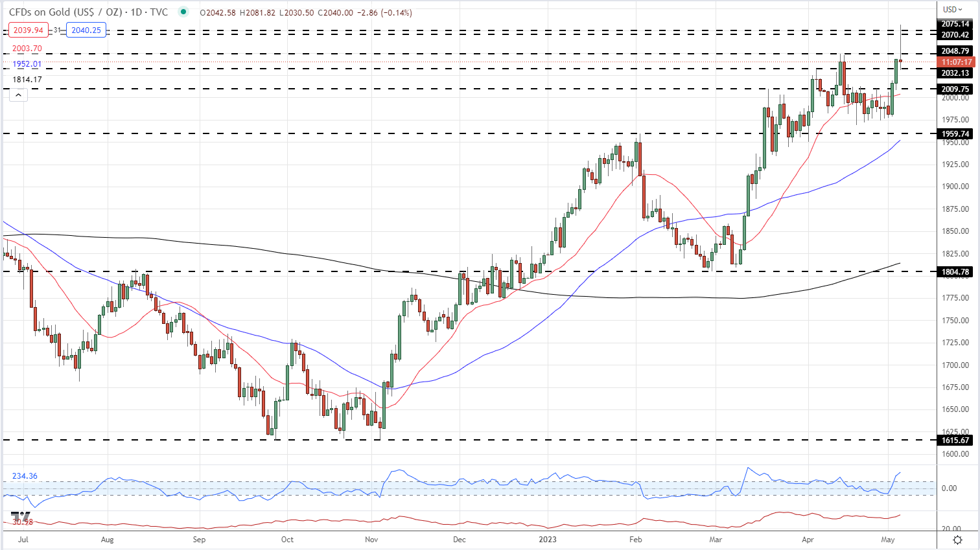The height and width of the screenshot is (550, 980).
Task: Select the 1814.17 moving average legend value
Action: click(27, 80)
